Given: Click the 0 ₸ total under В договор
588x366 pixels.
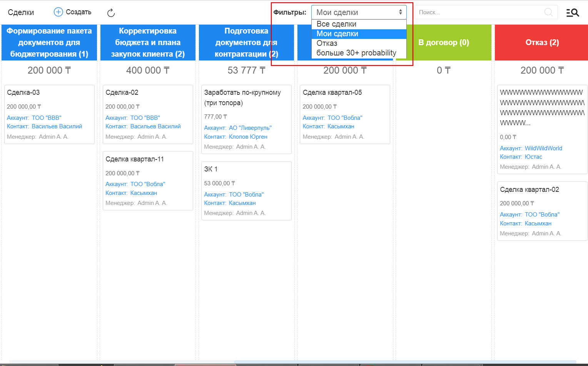Looking at the screenshot, I should [x=443, y=71].
